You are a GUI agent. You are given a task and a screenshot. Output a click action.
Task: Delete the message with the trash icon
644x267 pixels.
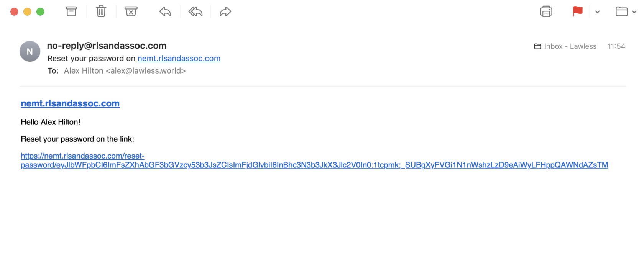[x=101, y=11]
